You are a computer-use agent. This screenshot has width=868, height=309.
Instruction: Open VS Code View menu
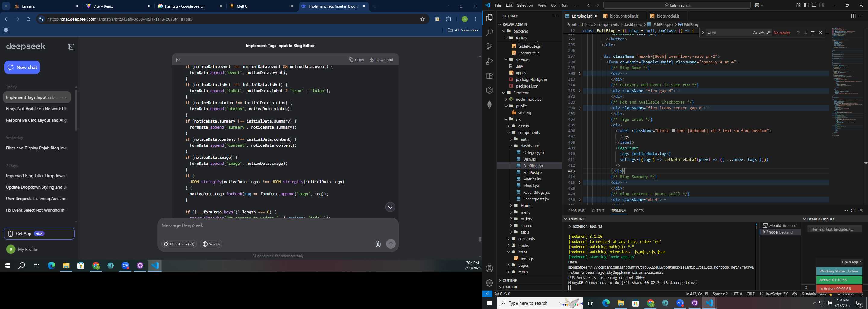(542, 5)
